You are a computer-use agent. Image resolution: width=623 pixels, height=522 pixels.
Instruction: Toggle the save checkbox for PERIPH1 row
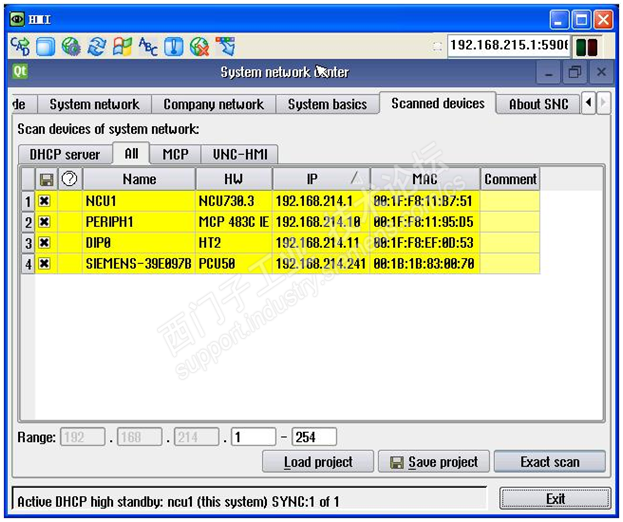(x=44, y=222)
